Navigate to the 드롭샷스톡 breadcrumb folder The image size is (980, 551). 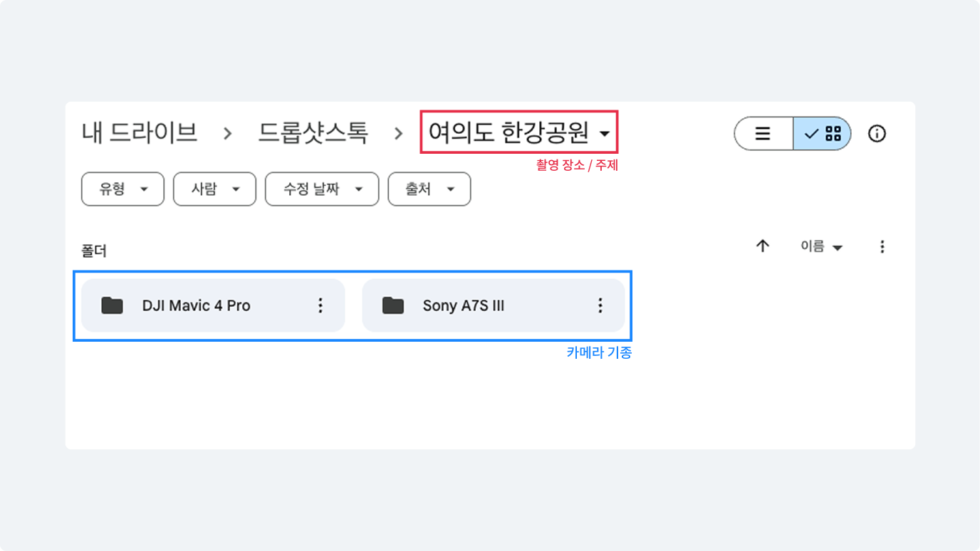pos(313,132)
